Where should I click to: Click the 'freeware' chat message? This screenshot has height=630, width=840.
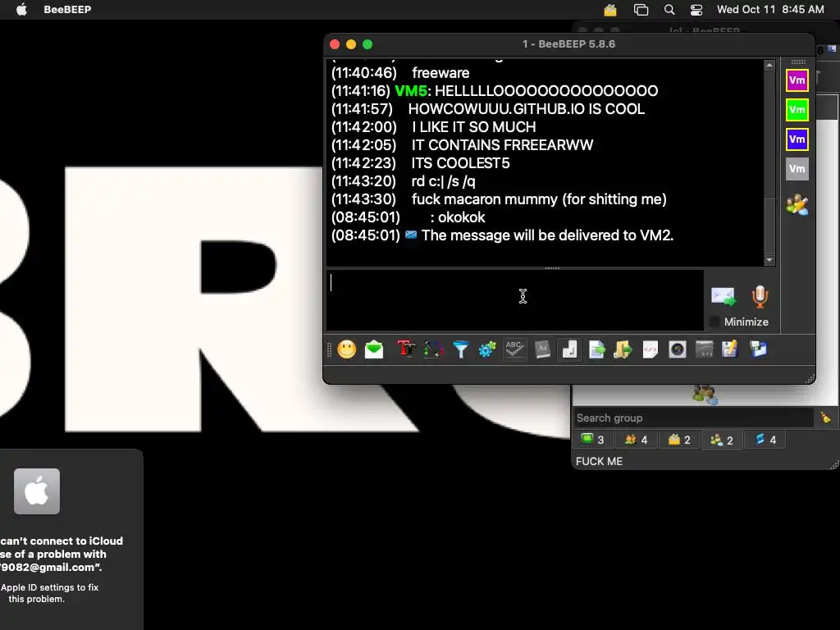click(441, 72)
